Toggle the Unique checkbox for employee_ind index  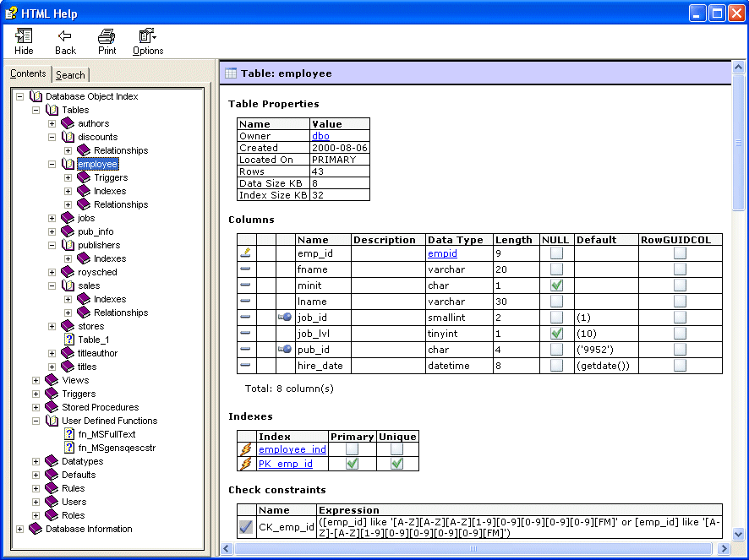pyautogui.click(x=397, y=449)
